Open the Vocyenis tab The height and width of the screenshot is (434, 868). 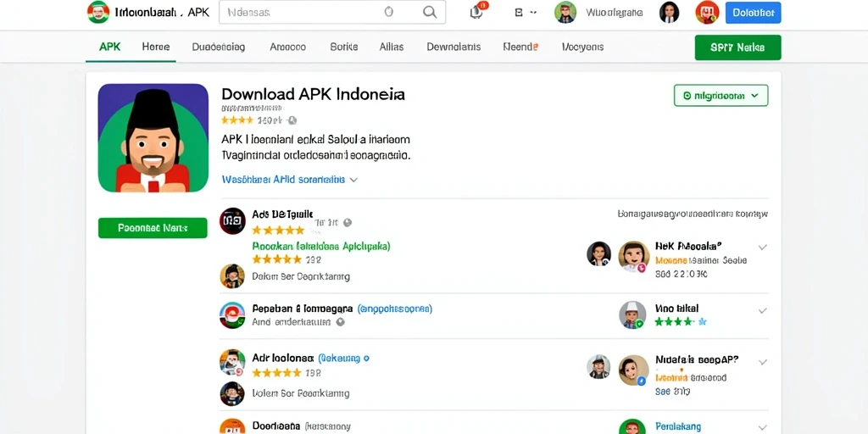click(x=582, y=47)
